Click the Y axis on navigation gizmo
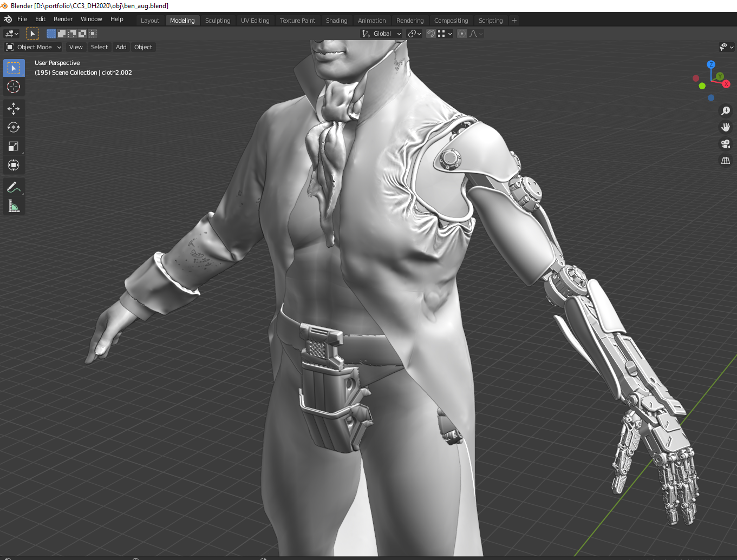The width and height of the screenshot is (737, 560). tap(720, 76)
